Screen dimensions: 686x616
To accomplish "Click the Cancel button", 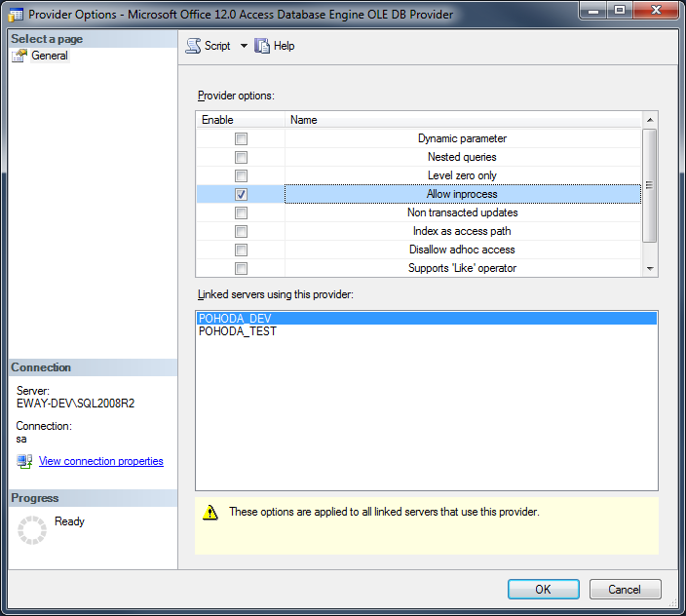I will click(x=625, y=590).
